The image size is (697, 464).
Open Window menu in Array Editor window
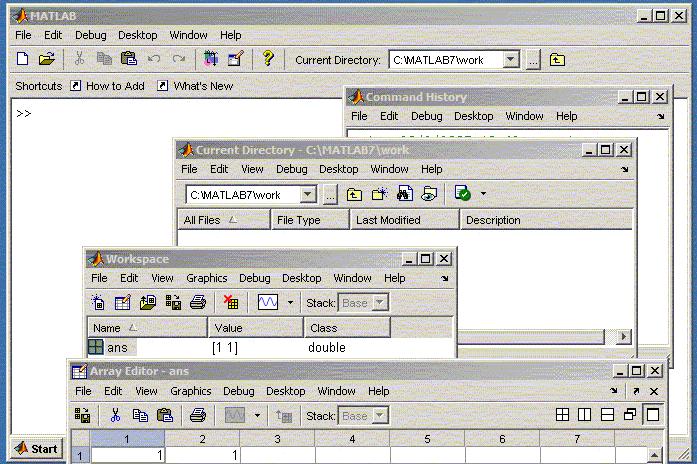pos(336,391)
